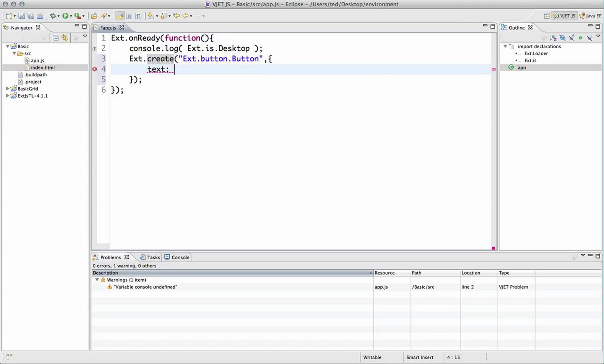Select Ext.is in Outline
This screenshot has height=364, width=604.
click(x=530, y=61)
